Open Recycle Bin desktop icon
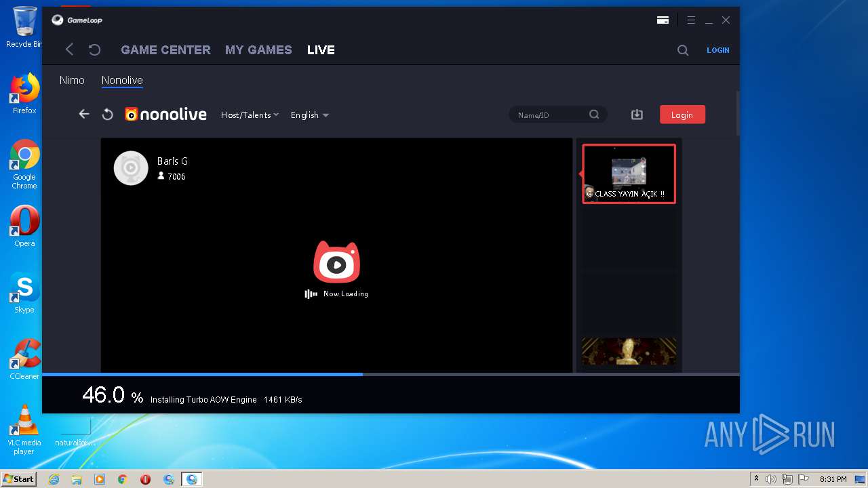868x488 pixels. click(x=24, y=27)
